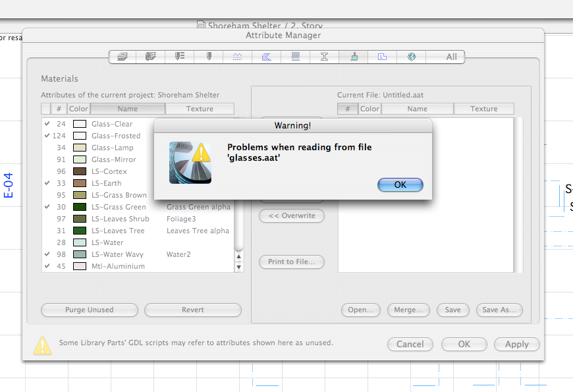Click the Merge... button

[408, 310]
